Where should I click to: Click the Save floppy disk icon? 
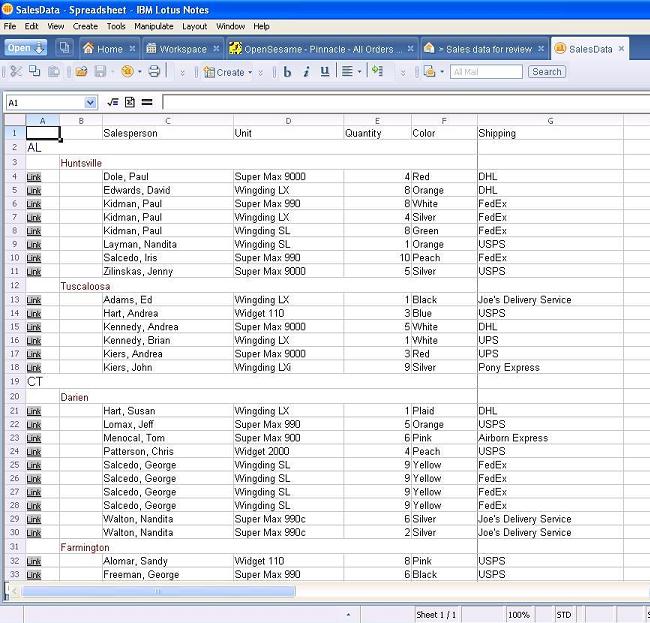100,72
